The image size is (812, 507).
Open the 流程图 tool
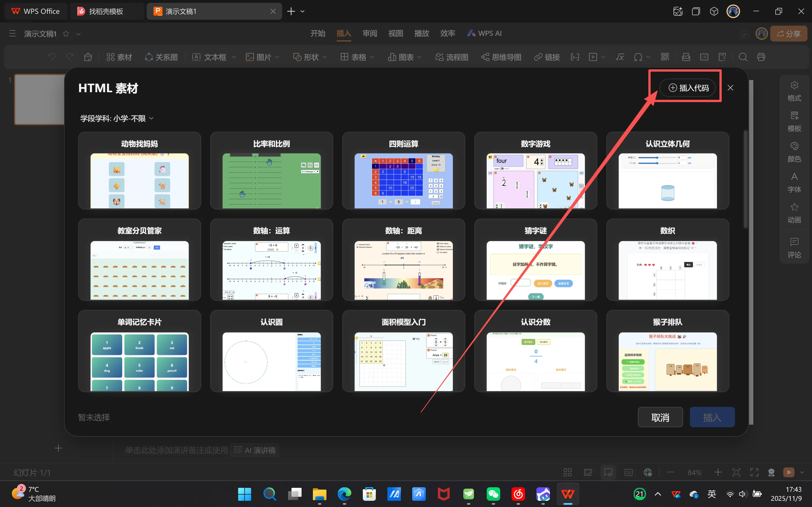click(x=451, y=57)
